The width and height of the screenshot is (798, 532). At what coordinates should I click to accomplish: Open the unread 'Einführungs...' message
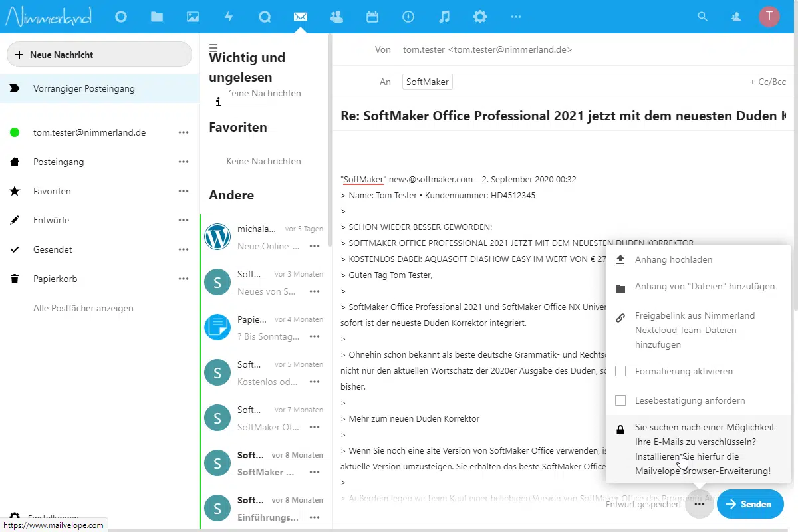pos(264,508)
